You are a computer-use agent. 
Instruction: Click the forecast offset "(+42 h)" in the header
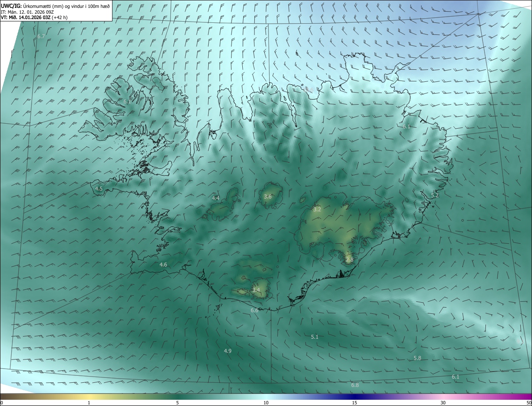click(x=59, y=17)
